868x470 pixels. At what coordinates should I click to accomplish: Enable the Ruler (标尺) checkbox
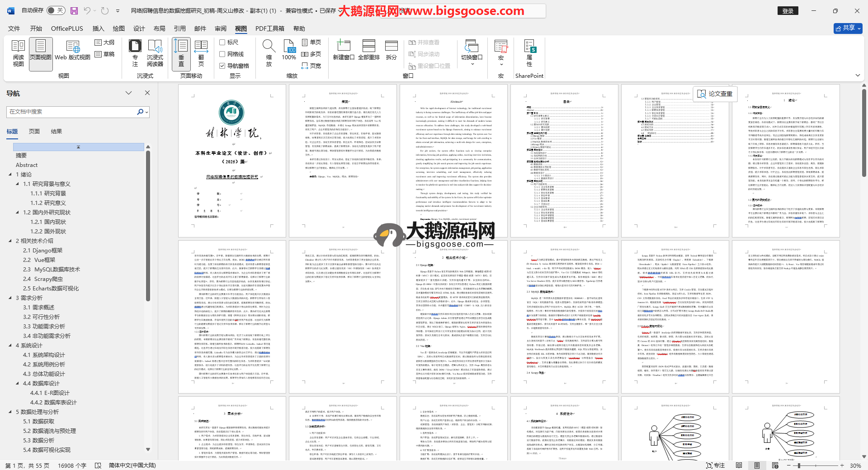tap(222, 43)
